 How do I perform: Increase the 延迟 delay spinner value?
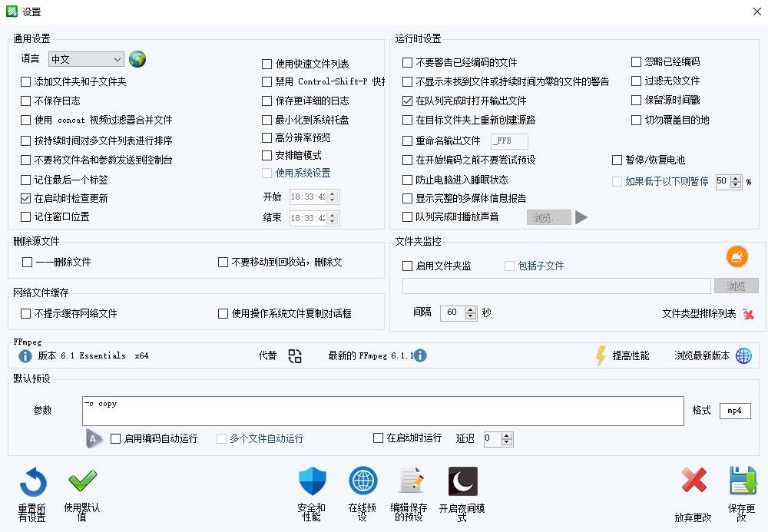tap(506, 435)
